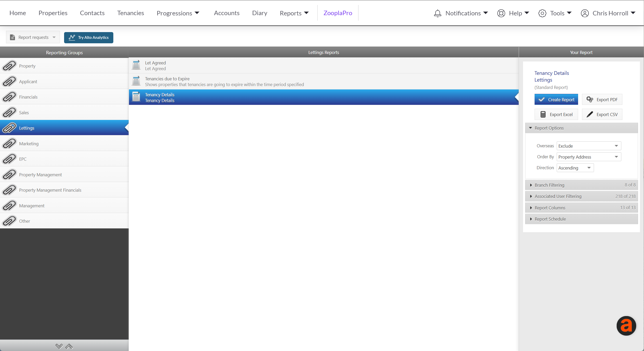Image resolution: width=644 pixels, height=351 pixels.
Task: Select the Other reporting group
Action: 64,221
